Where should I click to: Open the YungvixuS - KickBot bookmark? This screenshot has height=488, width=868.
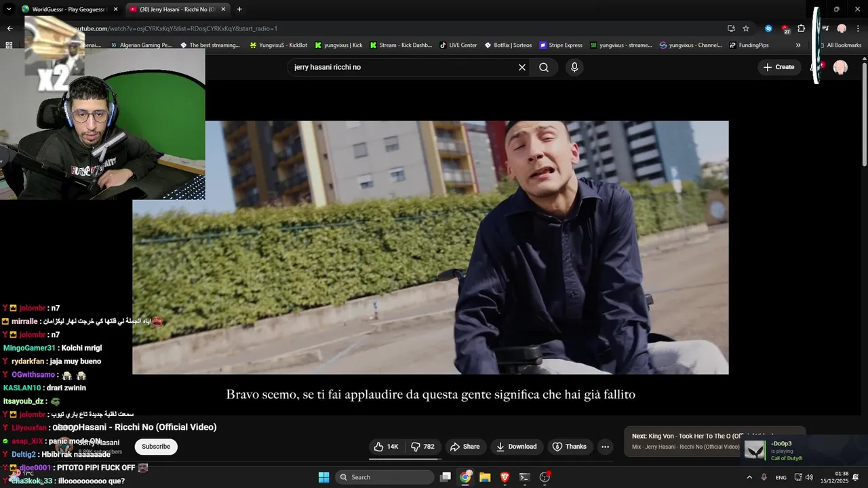(x=279, y=45)
